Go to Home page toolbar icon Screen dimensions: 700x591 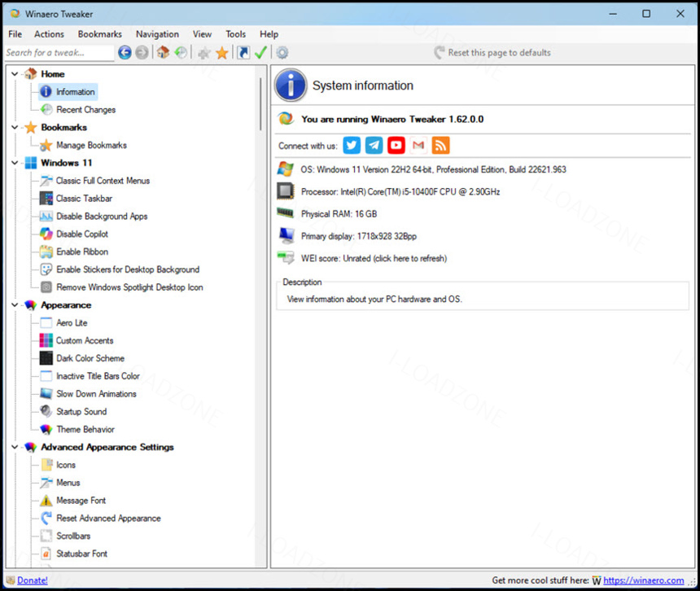[x=163, y=53]
